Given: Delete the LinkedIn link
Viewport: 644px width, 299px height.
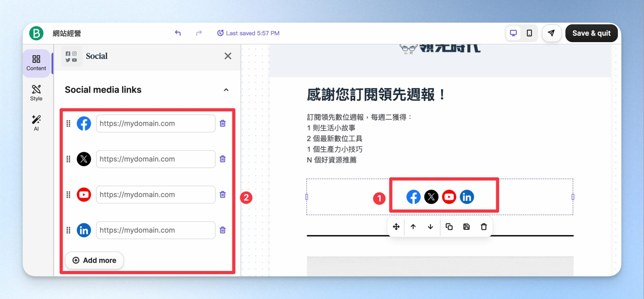Looking at the screenshot, I should 223,230.
